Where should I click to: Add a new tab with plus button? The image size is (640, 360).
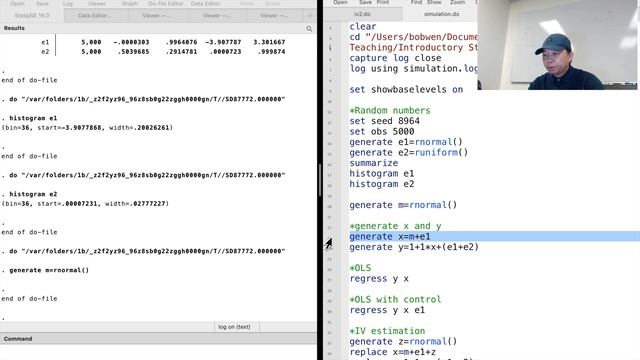tap(310, 16)
